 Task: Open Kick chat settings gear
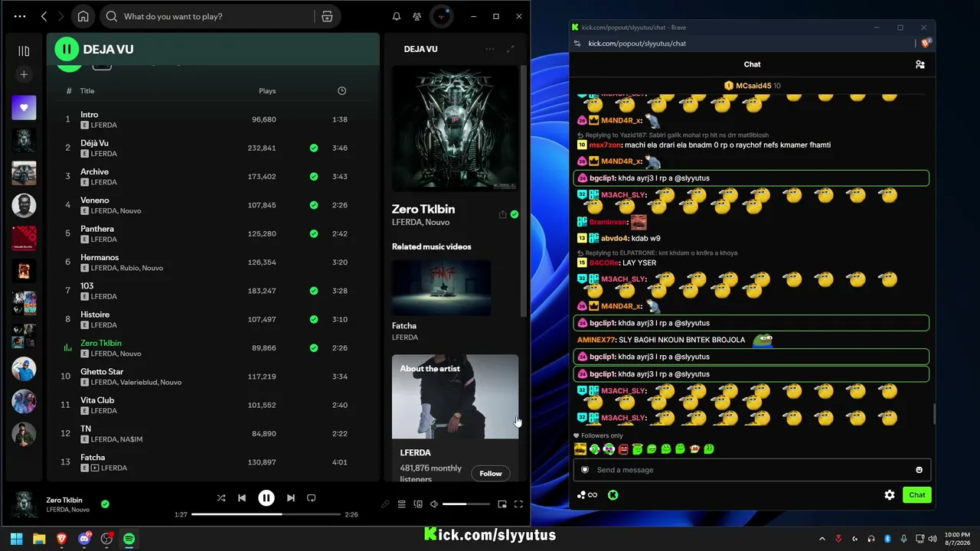pyautogui.click(x=890, y=495)
